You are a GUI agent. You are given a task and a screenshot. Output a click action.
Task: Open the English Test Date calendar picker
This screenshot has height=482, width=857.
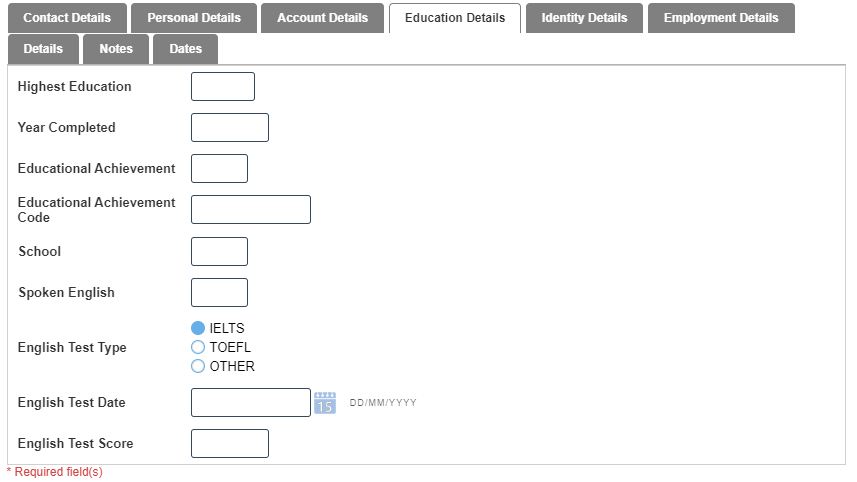pos(325,403)
